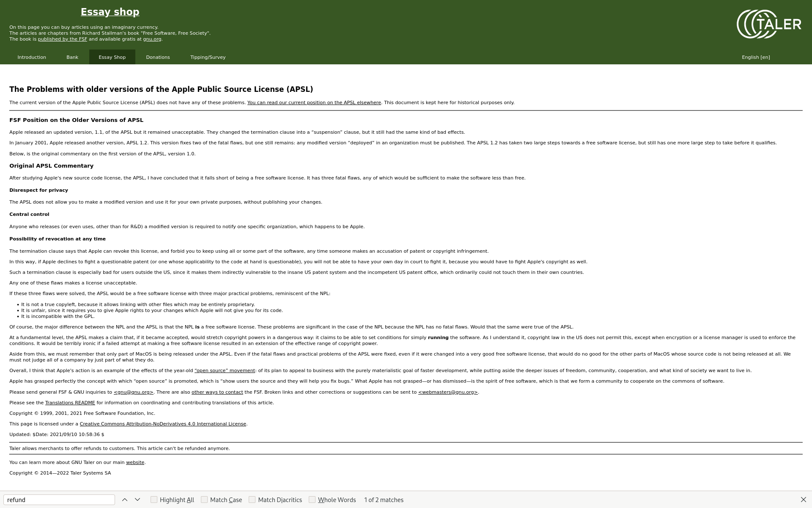This screenshot has width=812, height=508.
Task: Click the Taler logo in the header
Action: 769,24
